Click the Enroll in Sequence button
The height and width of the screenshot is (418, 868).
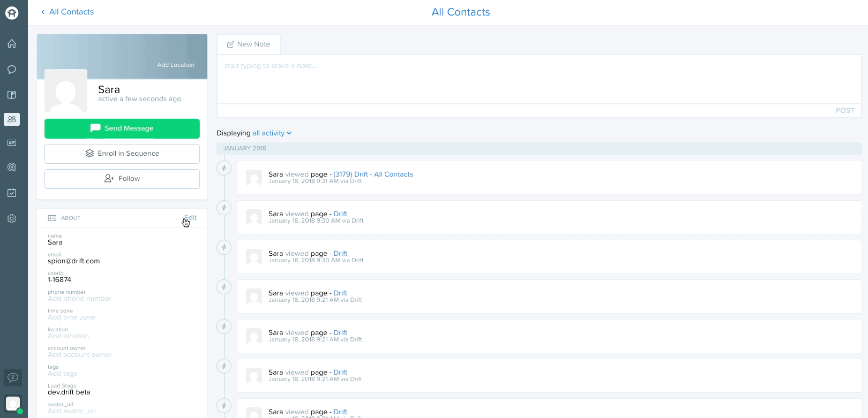point(122,154)
